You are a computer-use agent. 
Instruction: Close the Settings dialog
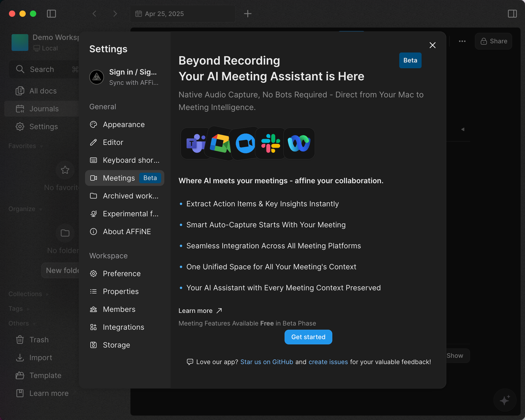(x=432, y=45)
